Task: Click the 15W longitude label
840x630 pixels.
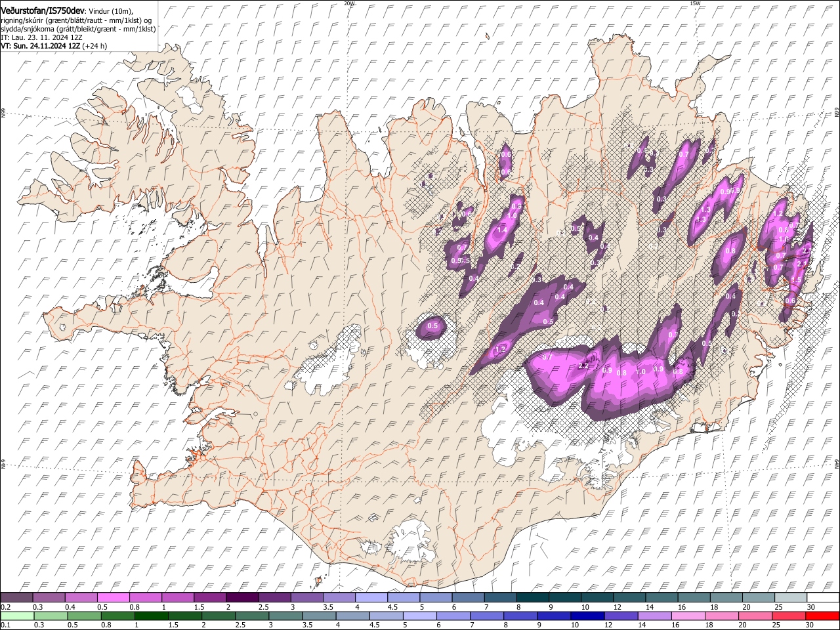Action: 695,3
